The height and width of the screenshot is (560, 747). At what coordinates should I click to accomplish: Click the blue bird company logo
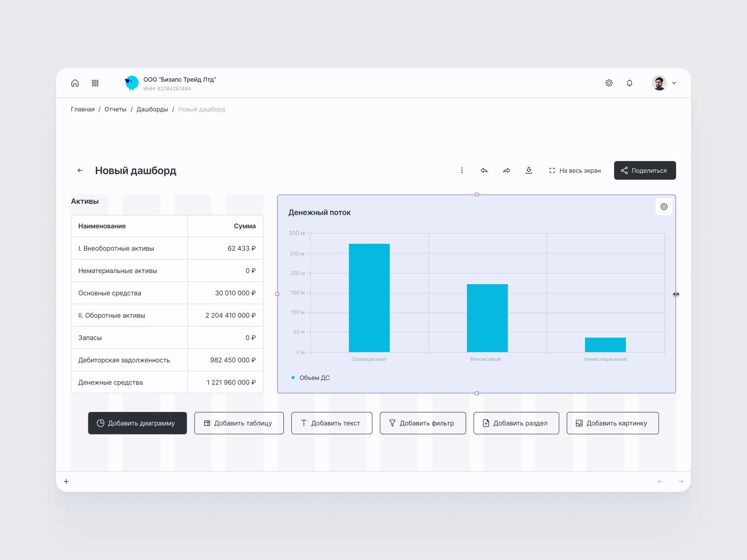(x=132, y=83)
